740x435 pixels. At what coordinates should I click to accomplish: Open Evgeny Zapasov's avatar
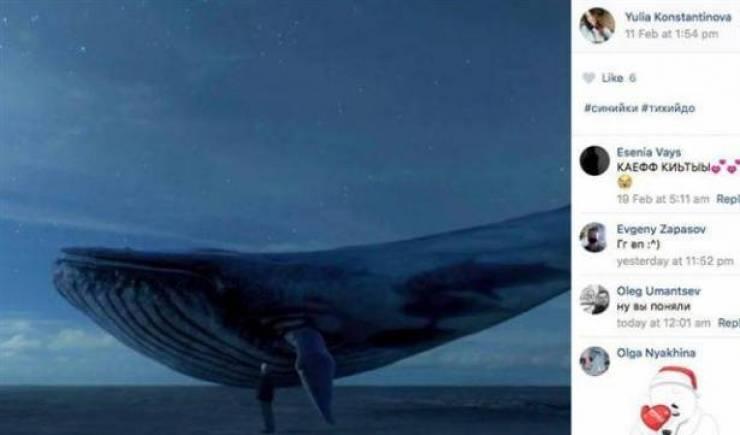pyautogui.click(x=594, y=237)
